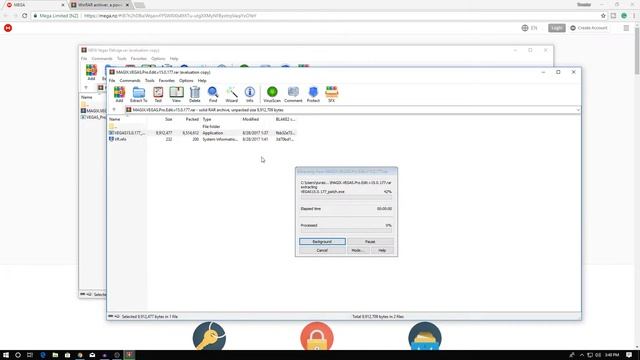The width and height of the screenshot is (640, 360).
Task: Open the archive path dropdown arrow in WinRAR
Action: 578,110
